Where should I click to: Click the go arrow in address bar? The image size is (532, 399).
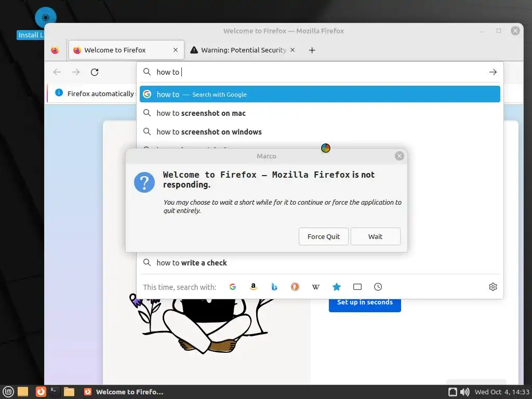493,72
